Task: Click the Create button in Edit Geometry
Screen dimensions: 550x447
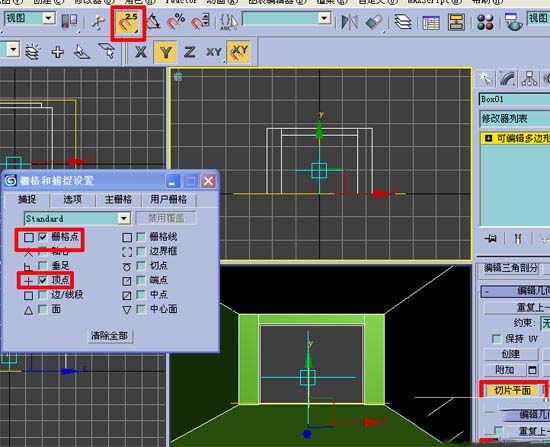Action: pyautogui.click(x=511, y=354)
